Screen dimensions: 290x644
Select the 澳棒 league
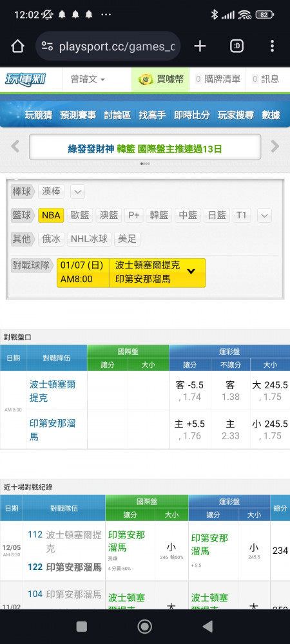pos(52,191)
